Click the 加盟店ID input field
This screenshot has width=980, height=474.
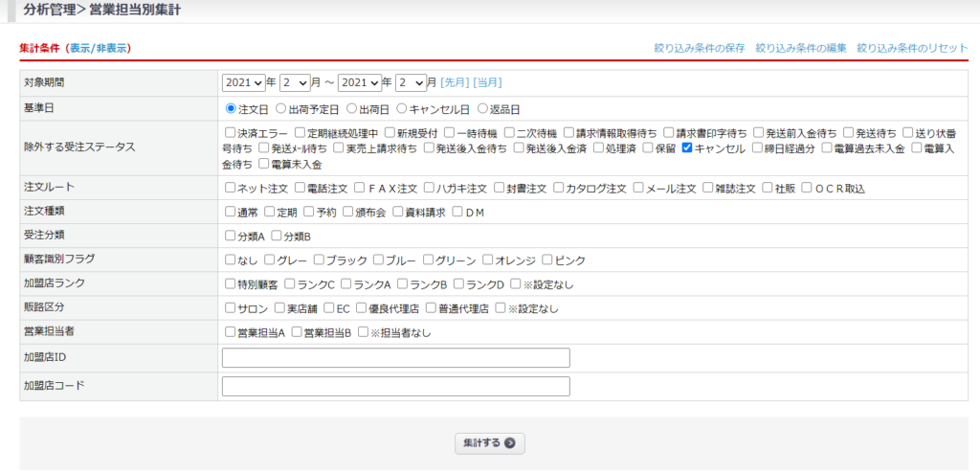(x=395, y=358)
